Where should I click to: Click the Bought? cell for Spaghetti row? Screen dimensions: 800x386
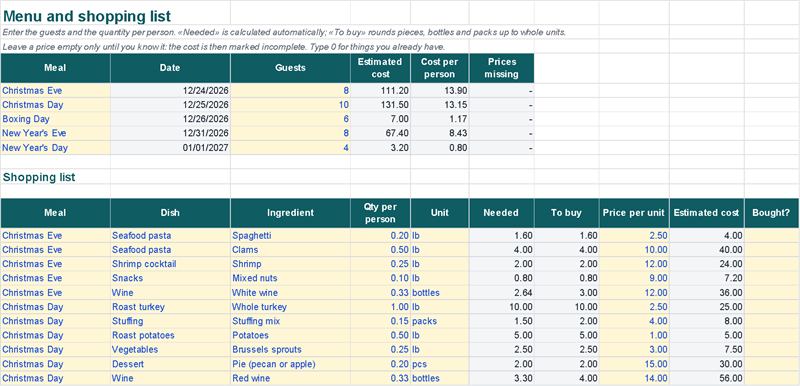(772, 236)
